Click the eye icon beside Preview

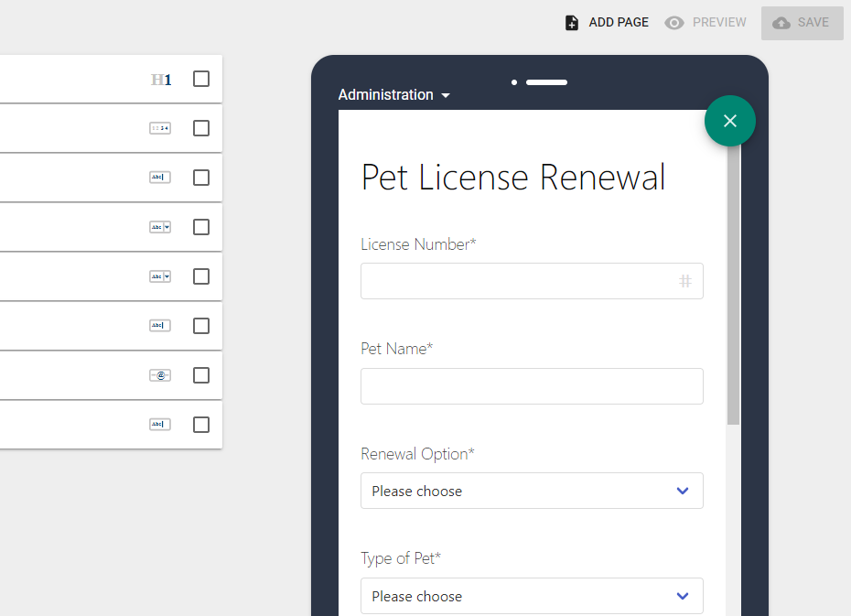[674, 23]
